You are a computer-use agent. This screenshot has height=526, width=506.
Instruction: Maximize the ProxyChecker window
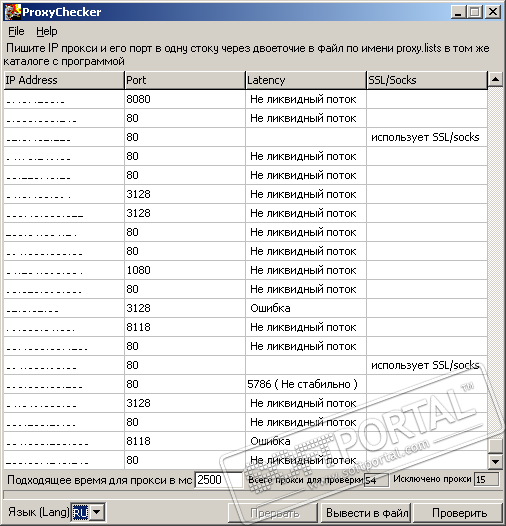[x=475, y=12]
